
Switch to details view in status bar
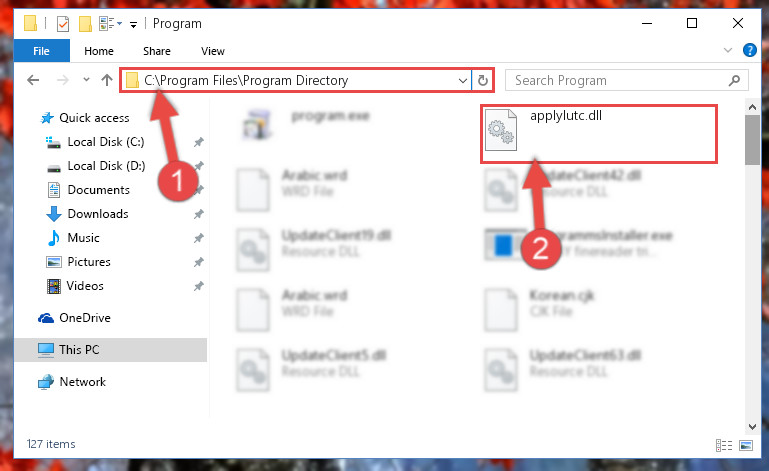(x=724, y=445)
